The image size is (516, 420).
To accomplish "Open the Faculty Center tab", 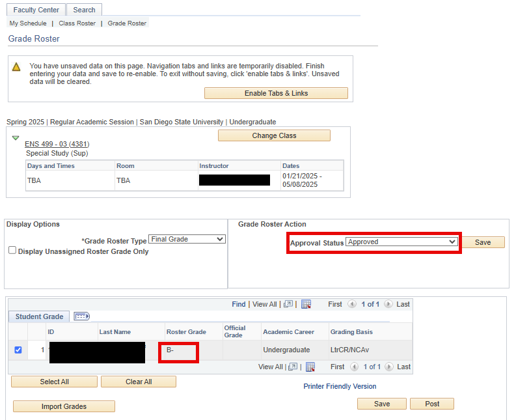I will pyautogui.click(x=36, y=10).
